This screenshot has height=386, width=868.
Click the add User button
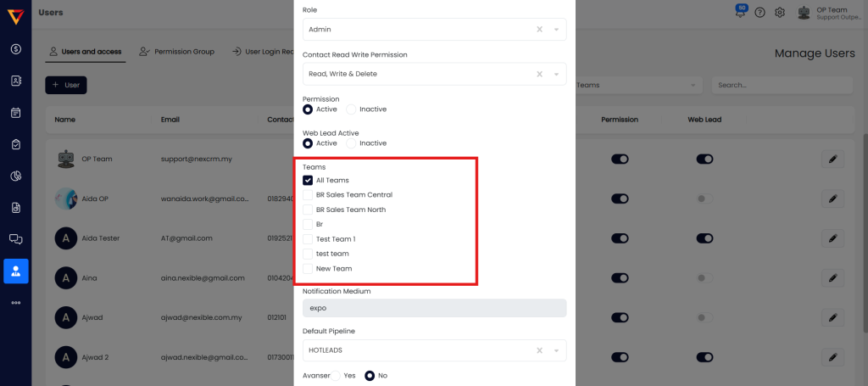(x=66, y=85)
